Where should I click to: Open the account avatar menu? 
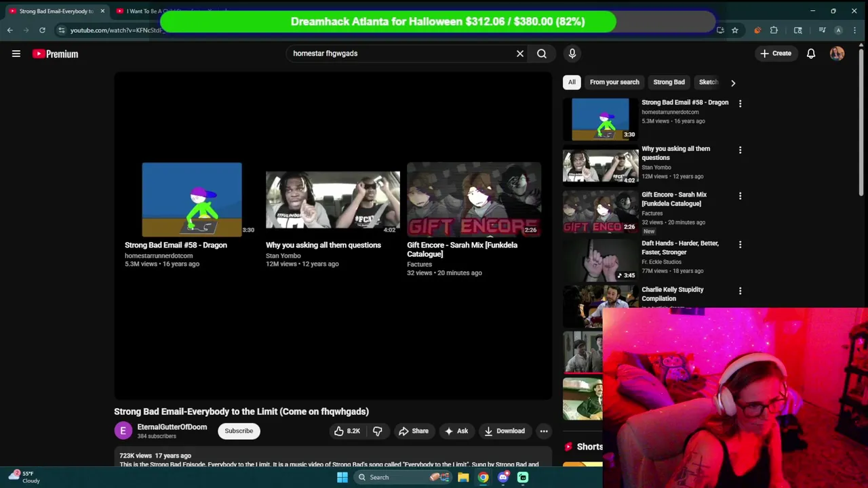point(837,54)
